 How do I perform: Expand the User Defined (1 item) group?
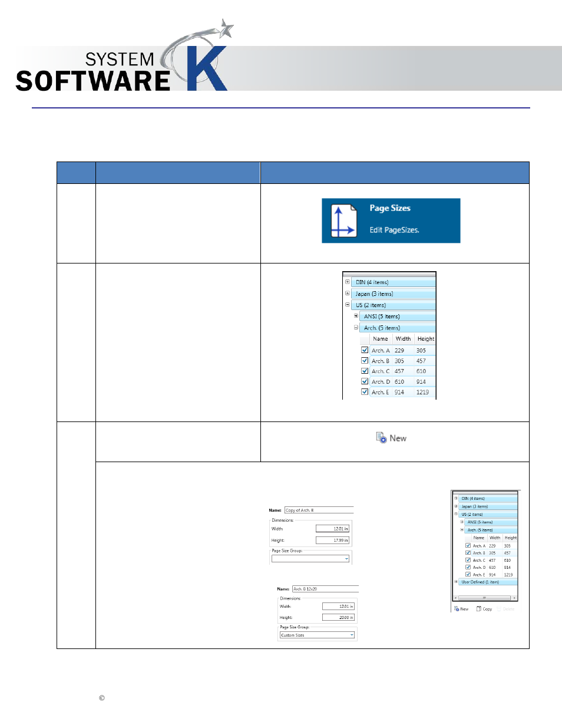click(456, 582)
